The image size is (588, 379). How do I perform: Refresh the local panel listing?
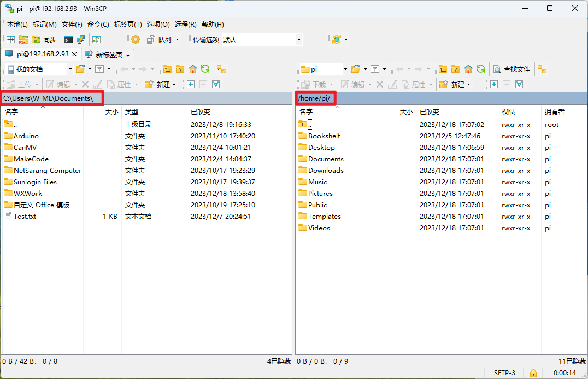point(205,69)
